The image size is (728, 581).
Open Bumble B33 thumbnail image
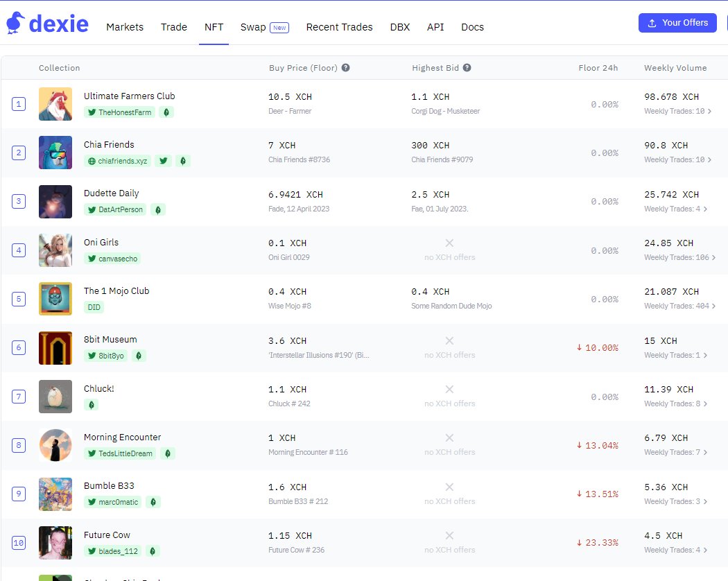point(55,494)
